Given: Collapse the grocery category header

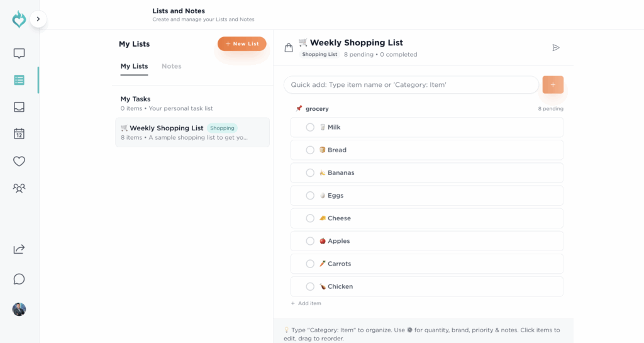Looking at the screenshot, I should (x=317, y=109).
